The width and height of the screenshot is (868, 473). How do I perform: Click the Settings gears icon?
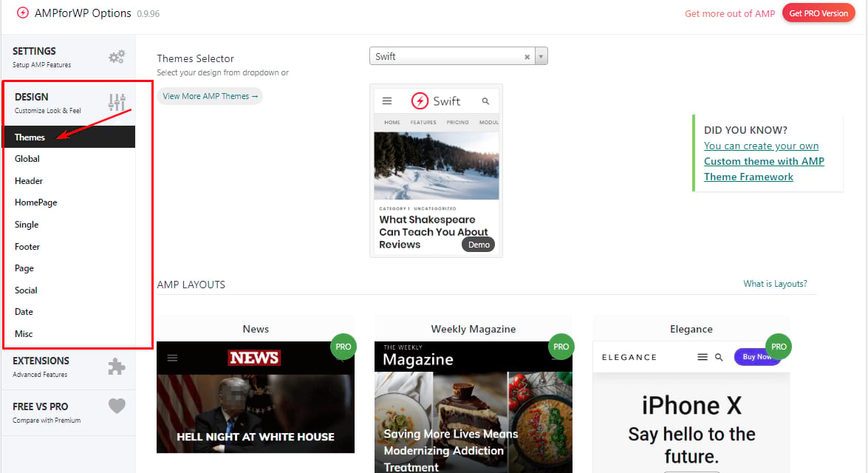117,56
